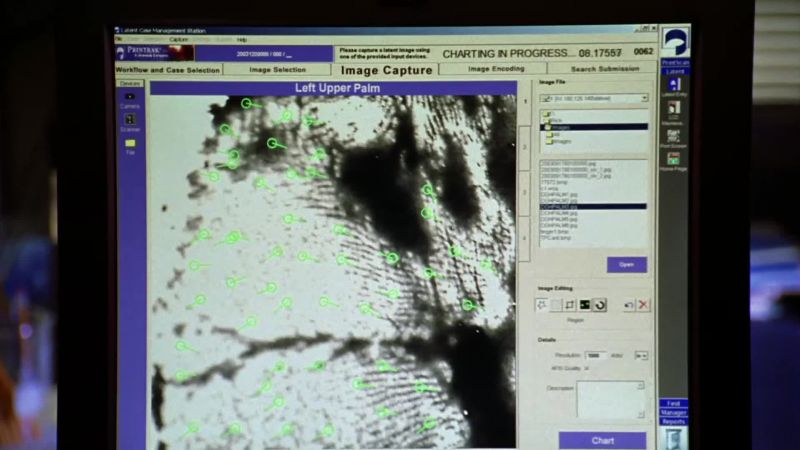This screenshot has height=450, width=800.
Task: Click the LCD Maintenance sidebar icon
Action: [x=674, y=108]
